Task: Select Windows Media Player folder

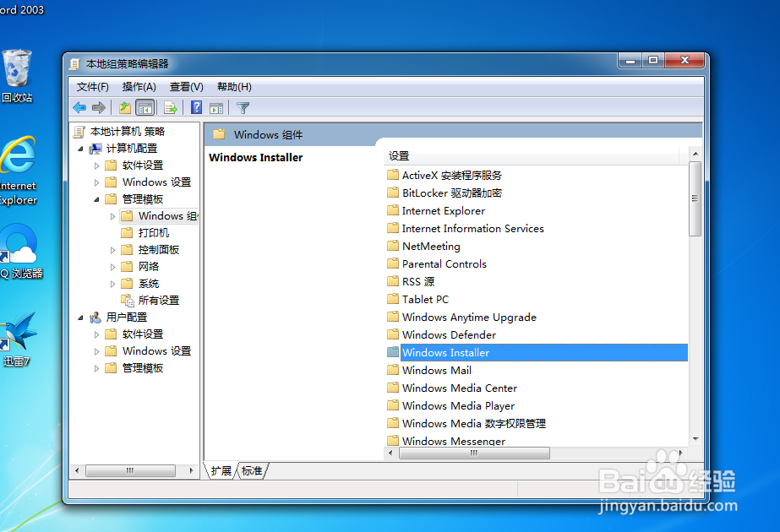Action: (458, 405)
